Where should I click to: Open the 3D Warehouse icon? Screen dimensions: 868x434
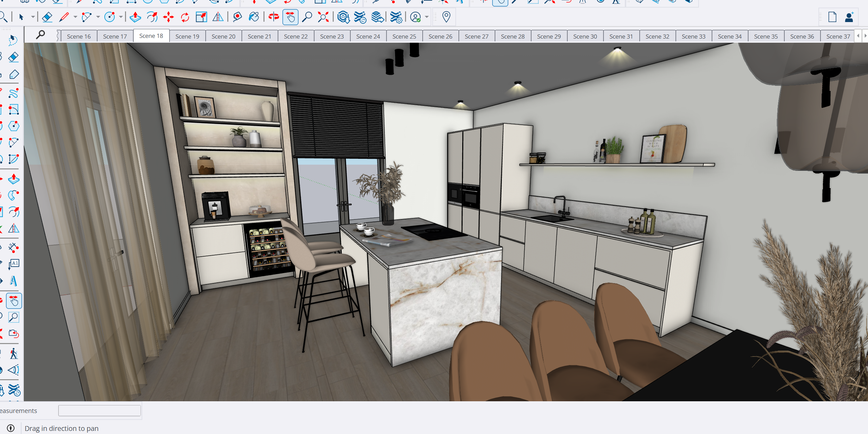tap(343, 17)
